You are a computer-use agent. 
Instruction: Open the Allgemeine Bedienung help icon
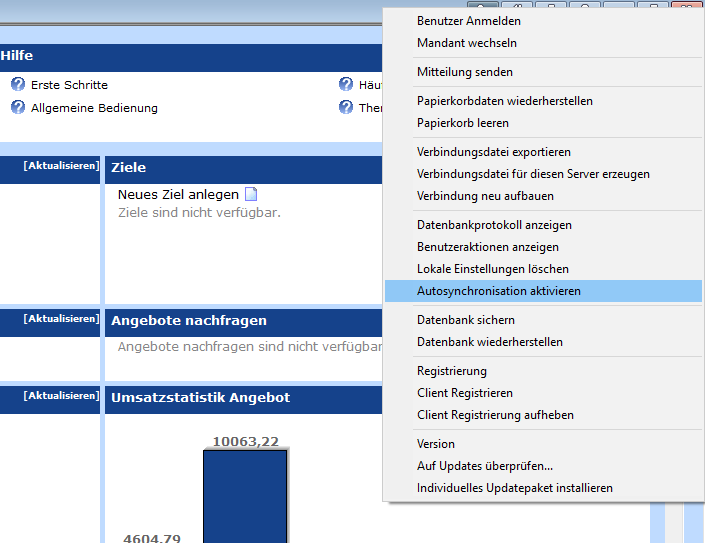18,107
